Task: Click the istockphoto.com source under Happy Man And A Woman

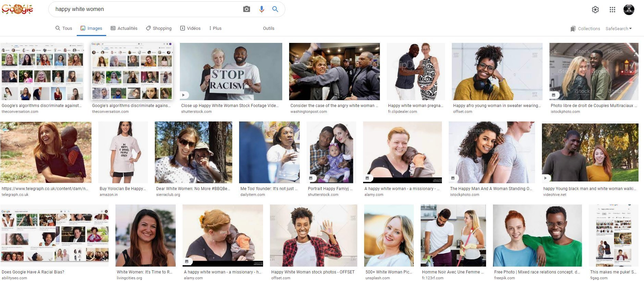Action: [465, 195]
